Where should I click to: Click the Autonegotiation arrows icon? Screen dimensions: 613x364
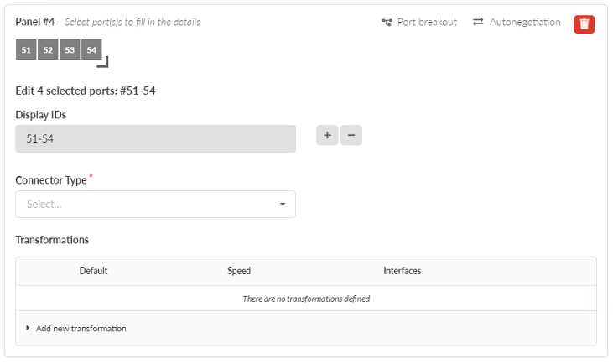coord(478,23)
